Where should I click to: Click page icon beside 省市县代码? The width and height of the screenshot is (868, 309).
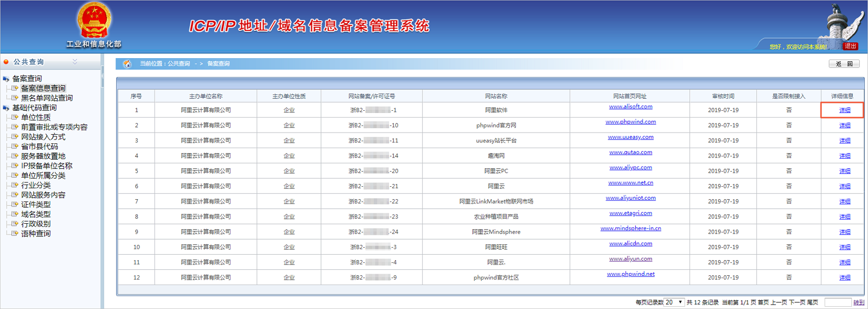(15, 146)
